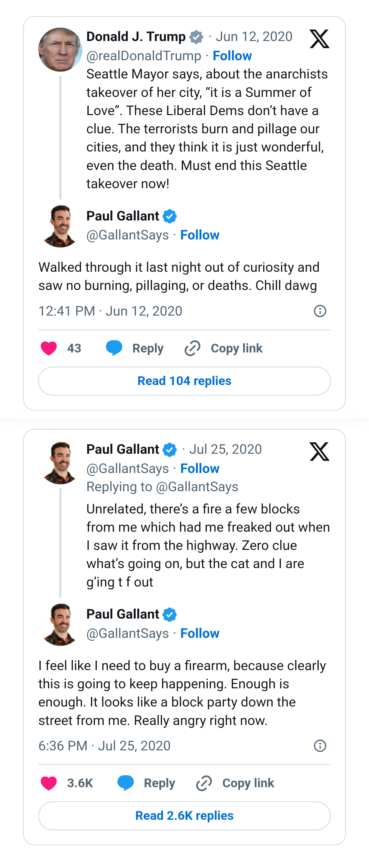Like the tweet with 43 likes
This screenshot has height=868, width=369.
point(49,348)
